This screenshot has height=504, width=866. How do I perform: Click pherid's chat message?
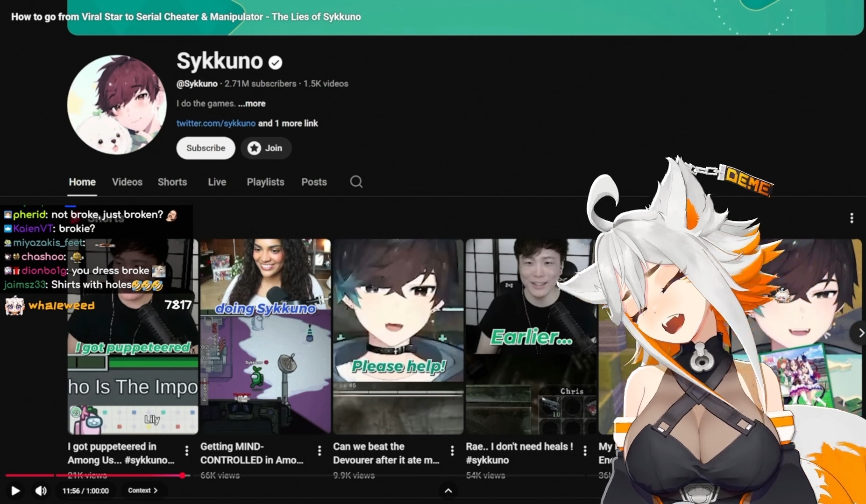91,215
